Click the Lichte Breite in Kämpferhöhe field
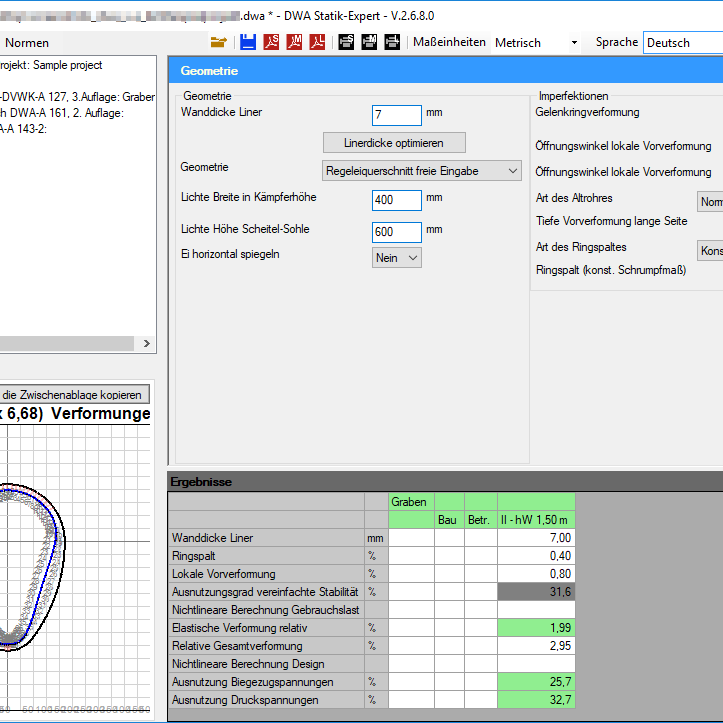The width and height of the screenshot is (723, 723). [396, 200]
